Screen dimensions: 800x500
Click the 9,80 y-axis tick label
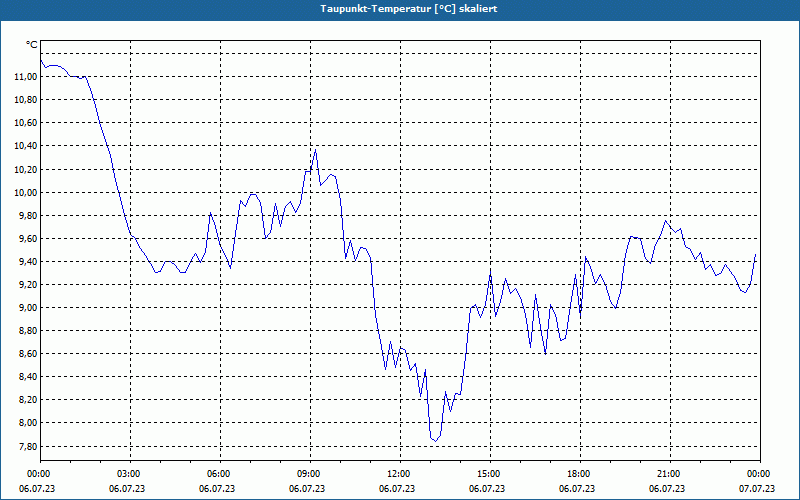[27, 215]
